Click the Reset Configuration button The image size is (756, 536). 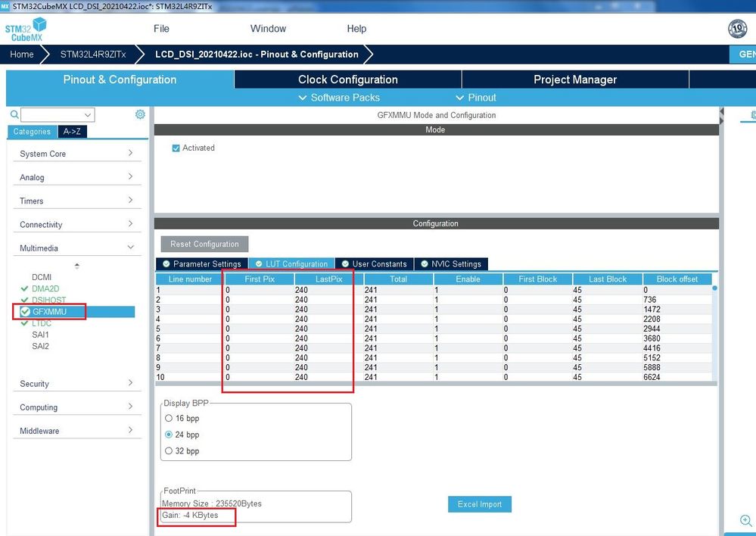tap(204, 244)
